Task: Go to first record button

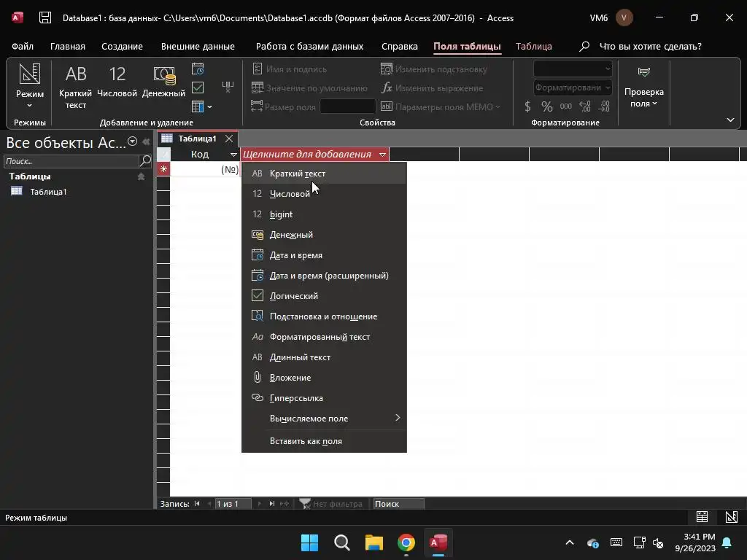Action: 197,503
